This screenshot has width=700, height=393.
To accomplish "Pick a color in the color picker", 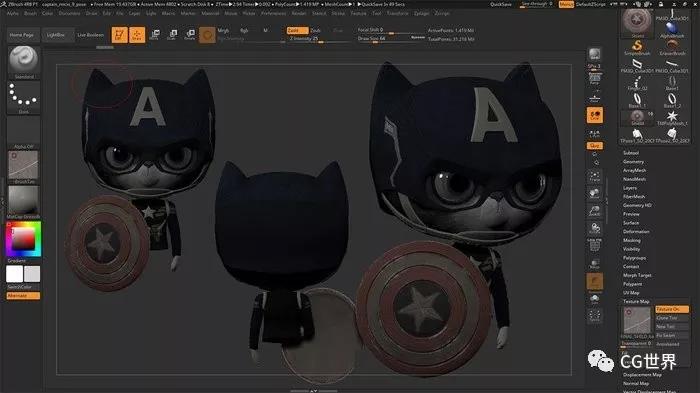I will 24,240.
